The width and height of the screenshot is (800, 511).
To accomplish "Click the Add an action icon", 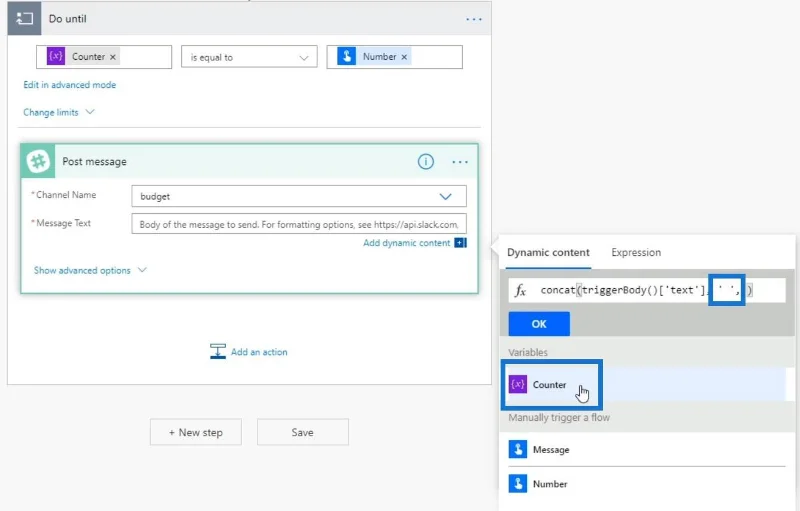I will (218, 351).
